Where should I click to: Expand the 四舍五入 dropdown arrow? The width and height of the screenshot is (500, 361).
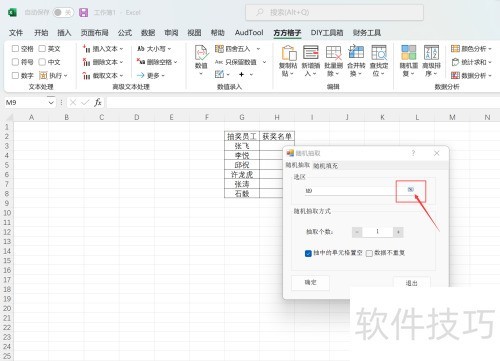[x=258, y=49]
